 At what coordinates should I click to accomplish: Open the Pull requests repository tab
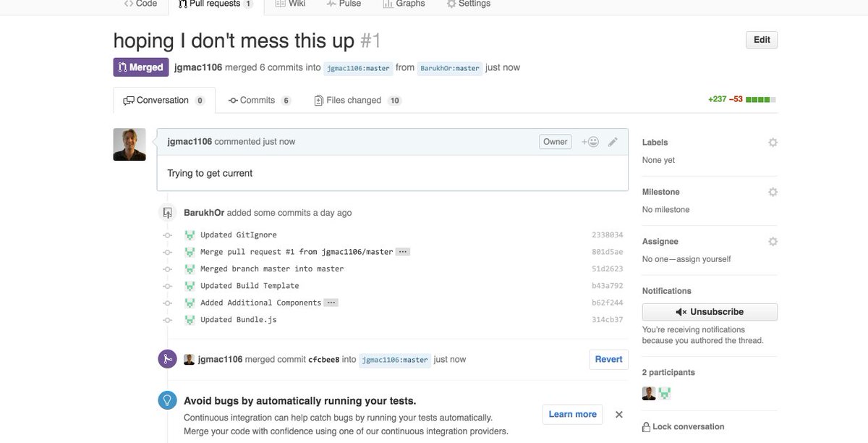pyautogui.click(x=215, y=4)
